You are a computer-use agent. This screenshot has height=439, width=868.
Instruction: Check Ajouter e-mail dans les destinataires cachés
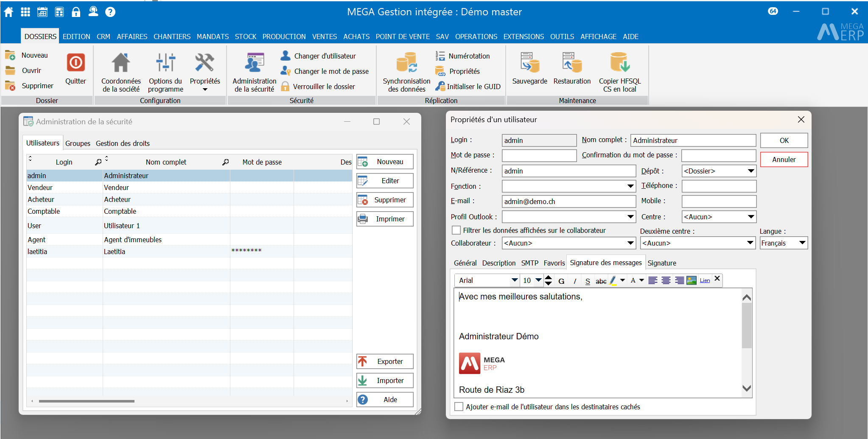pos(459,407)
